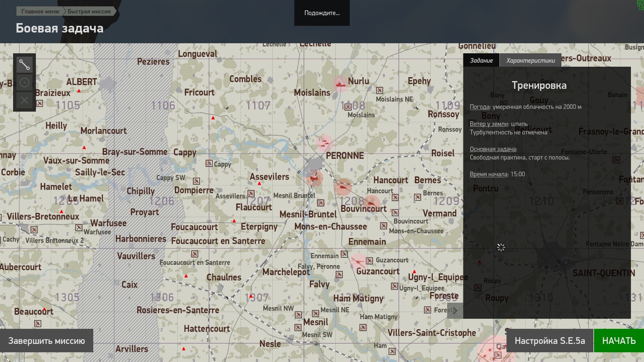
Task: Select the Mesnil Bruntel airfield icon
Action: tap(321, 203)
